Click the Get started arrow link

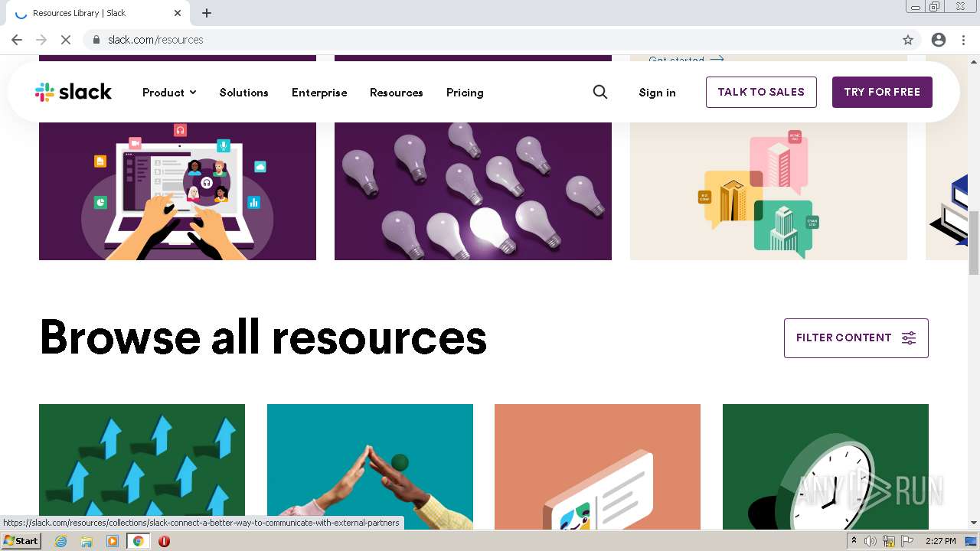click(686, 59)
